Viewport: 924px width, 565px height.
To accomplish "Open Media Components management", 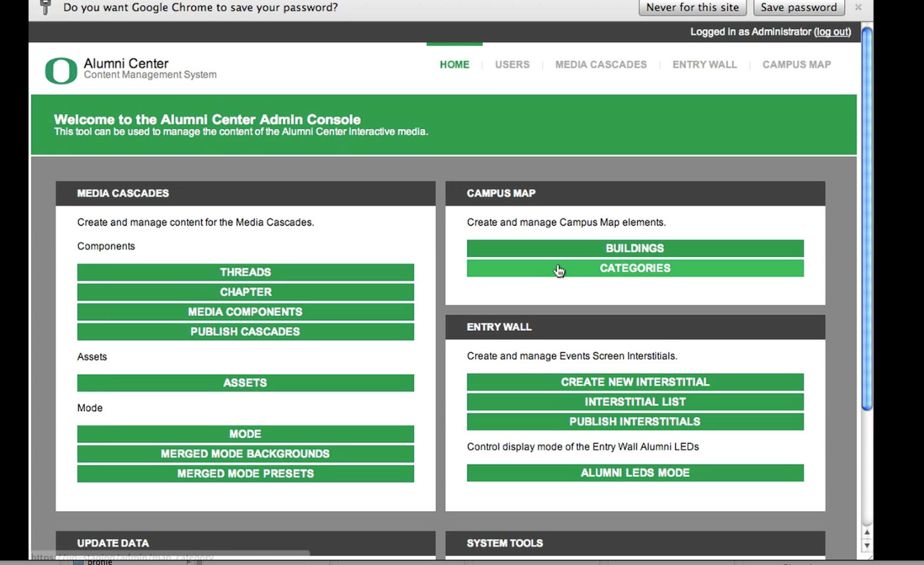I will click(245, 312).
